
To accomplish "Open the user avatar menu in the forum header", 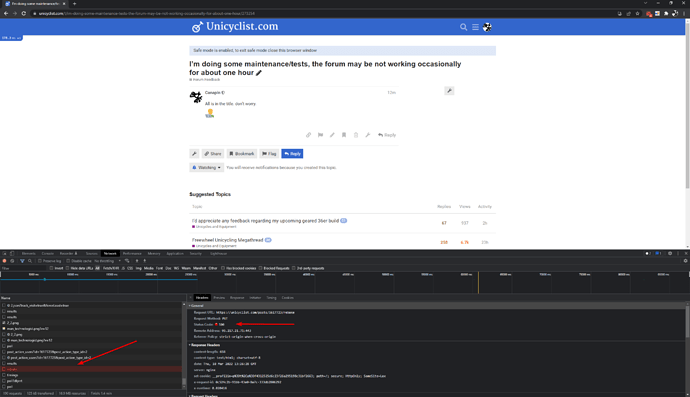I will click(487, 27).
